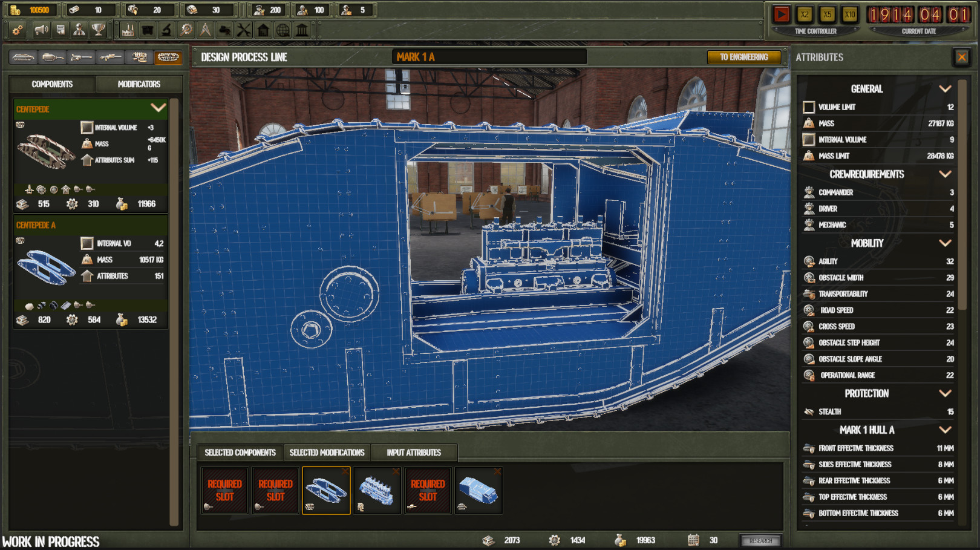Image resolution: width=980 pixels, height=550 pixels.
Task: Select the engine component category filter
Action: coord(140,57)
